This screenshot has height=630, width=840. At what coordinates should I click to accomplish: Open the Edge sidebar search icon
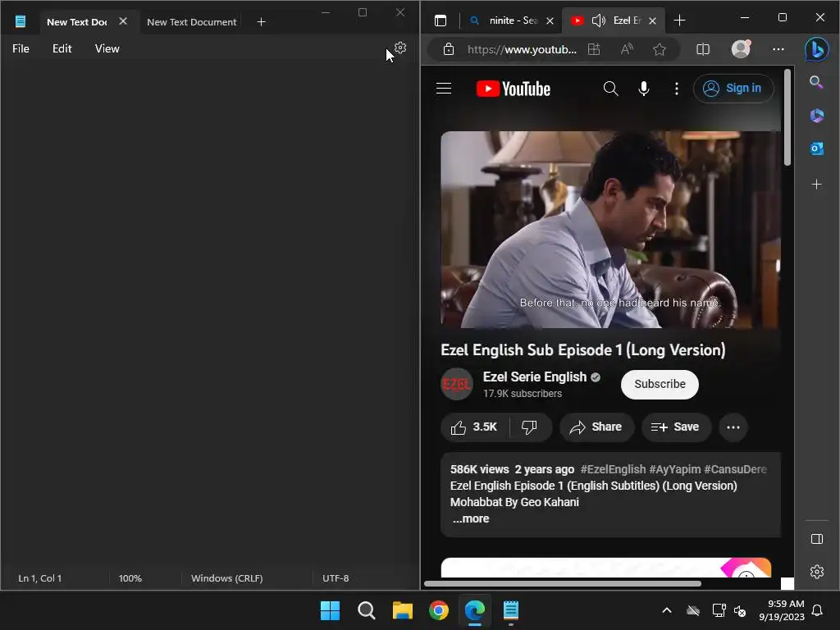(816, 82)
